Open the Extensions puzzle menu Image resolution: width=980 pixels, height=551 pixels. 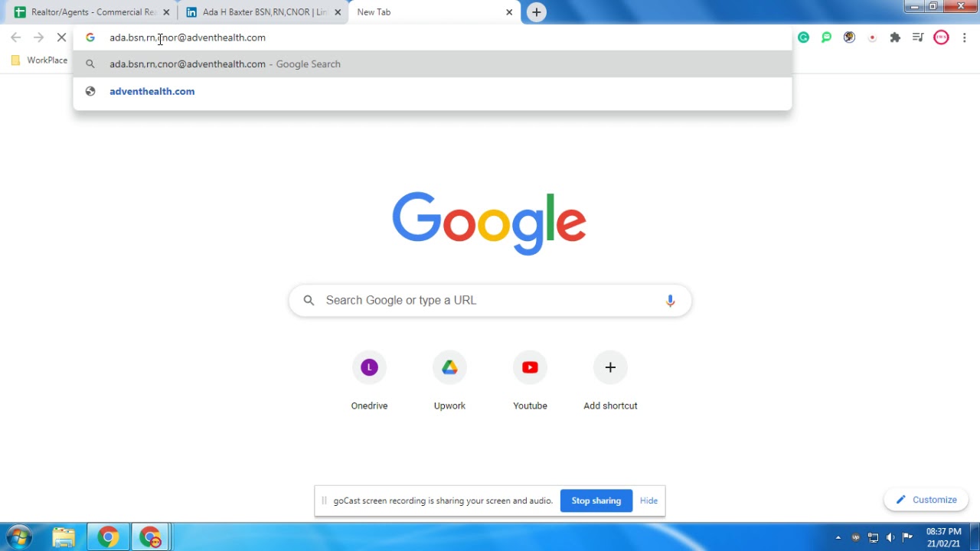(895, 37)
